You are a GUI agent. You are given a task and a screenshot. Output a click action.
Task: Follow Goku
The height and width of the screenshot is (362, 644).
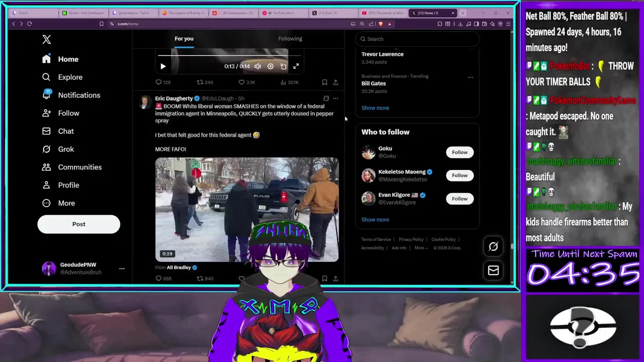point(459,152)
